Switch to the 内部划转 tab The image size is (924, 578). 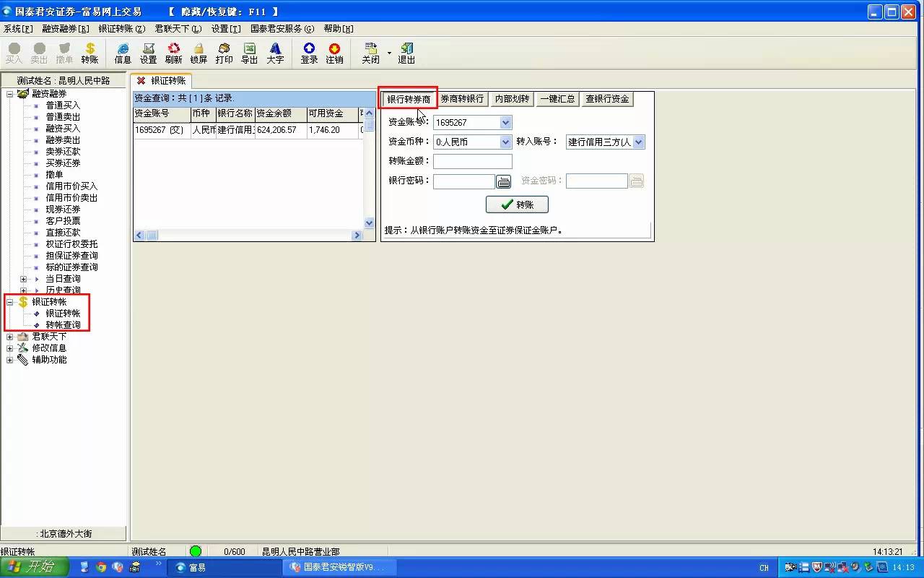click(x=512, y=99)
